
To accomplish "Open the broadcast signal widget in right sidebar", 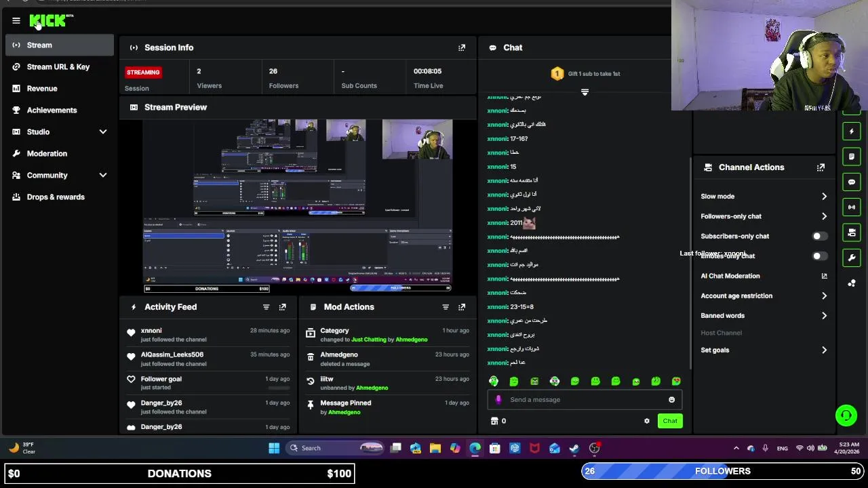I will click(852, 207).
